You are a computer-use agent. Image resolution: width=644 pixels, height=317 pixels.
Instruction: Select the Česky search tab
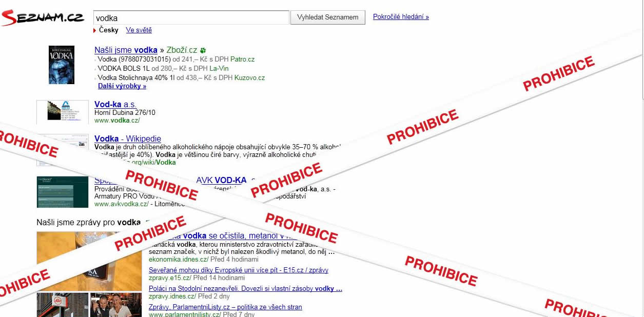point(108,30)
